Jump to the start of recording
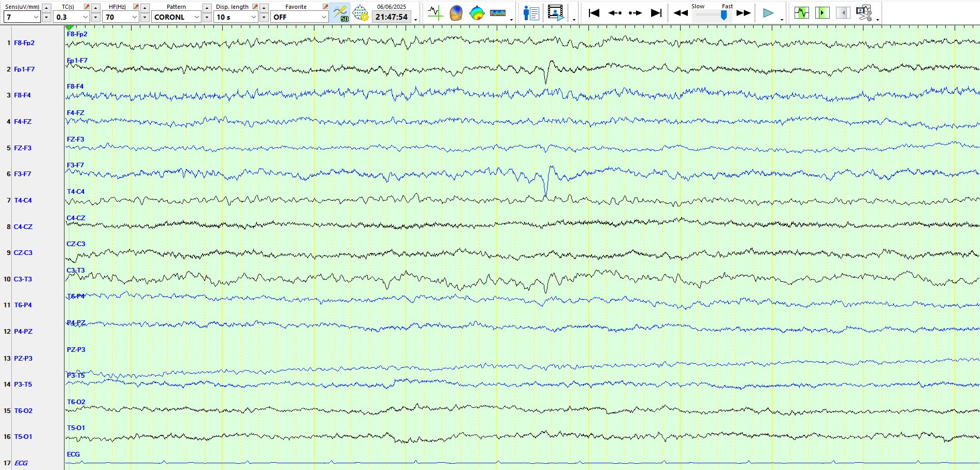 pyautogui.click(x=594, y=13)
